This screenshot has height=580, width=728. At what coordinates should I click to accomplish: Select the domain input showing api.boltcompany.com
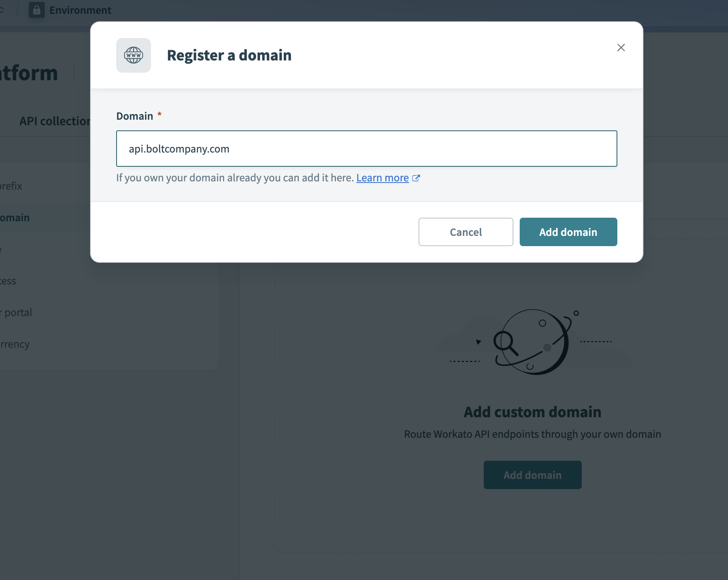366,149
